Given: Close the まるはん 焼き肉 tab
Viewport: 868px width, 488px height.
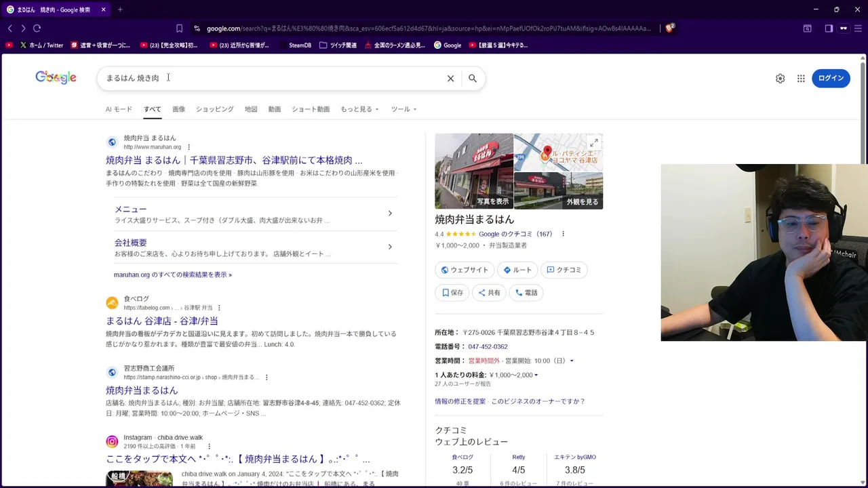Looking at the screenshot, I should tap(103, 9).
